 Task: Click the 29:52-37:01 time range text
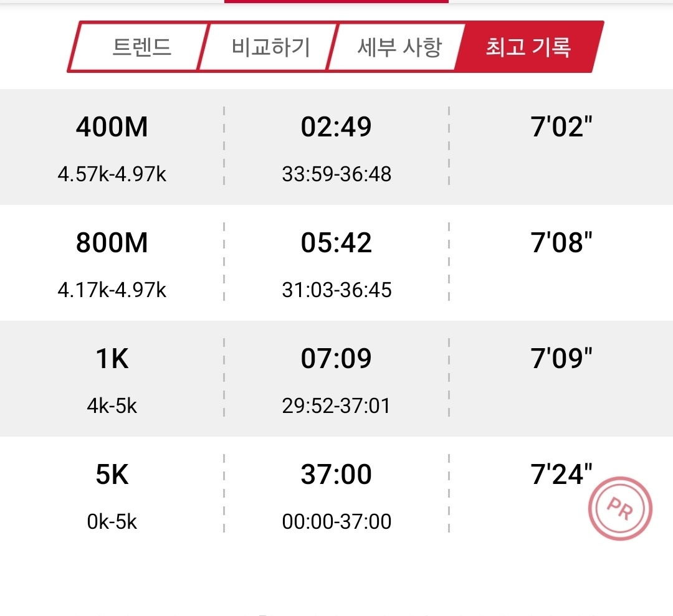click(336, 406)
